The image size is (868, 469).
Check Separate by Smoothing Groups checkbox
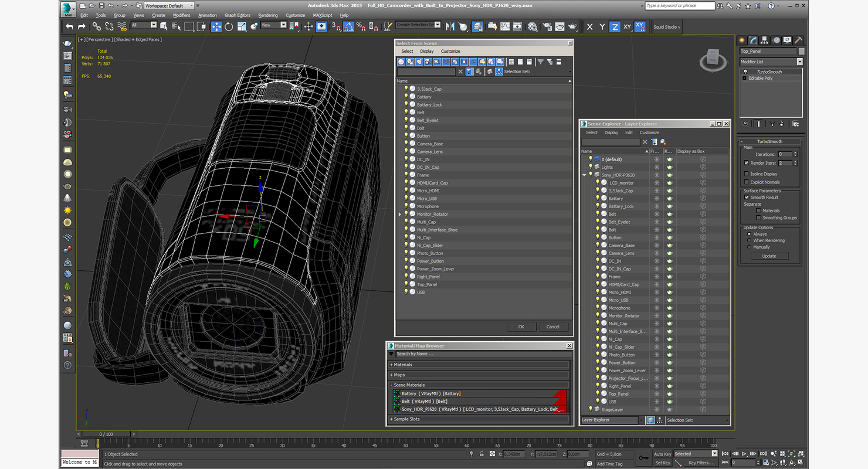(758, 217)
